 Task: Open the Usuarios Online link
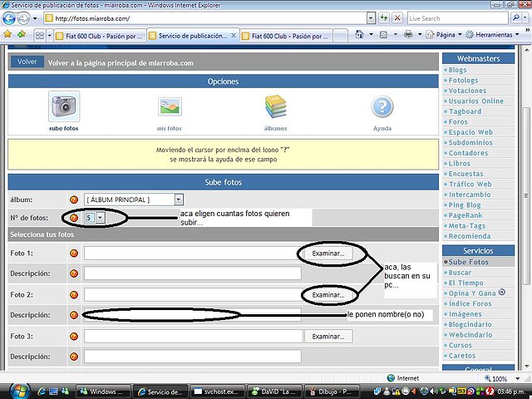[476, 101]
